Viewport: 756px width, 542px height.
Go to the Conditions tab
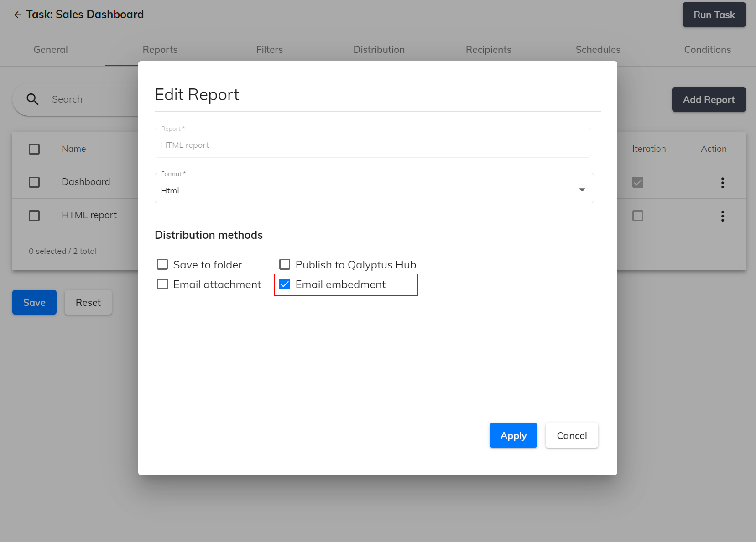pos(707,49)
